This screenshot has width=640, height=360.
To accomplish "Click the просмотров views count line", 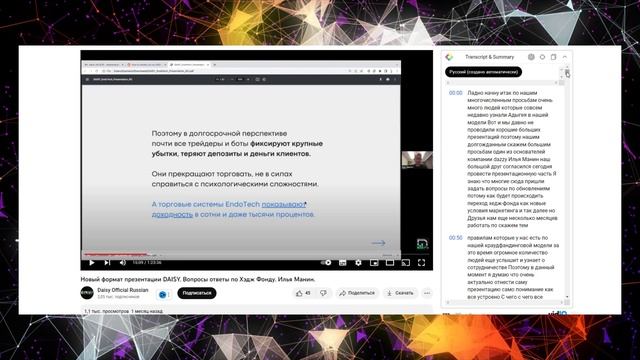I will (123, 311).
